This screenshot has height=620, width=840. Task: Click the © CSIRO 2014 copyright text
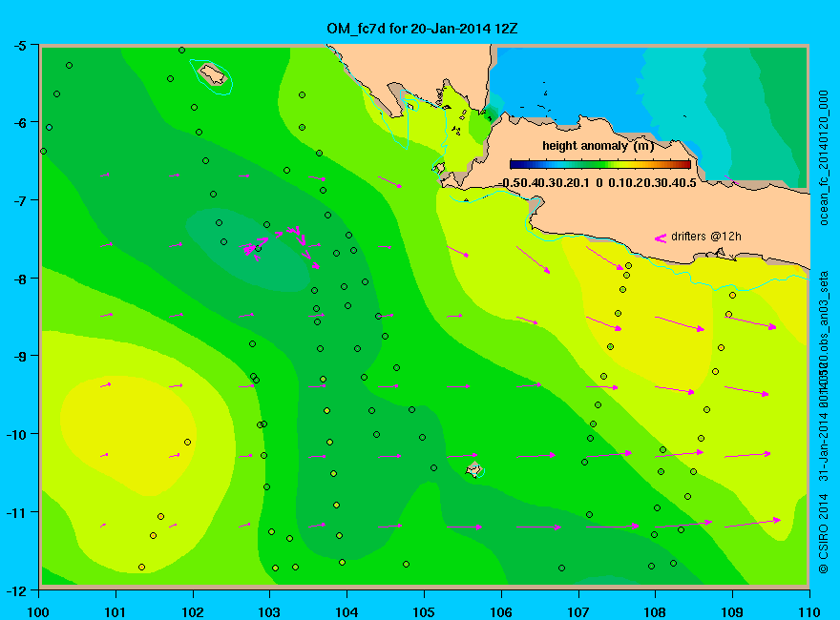tap(824, 534)
